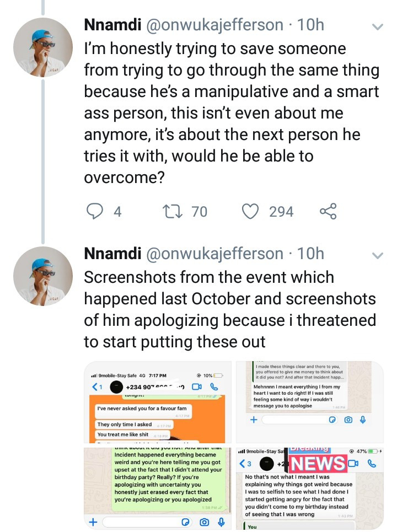View bottom-left green message screenshot
This screenshot has width=397, height=532.
click(x=158, y=488)
